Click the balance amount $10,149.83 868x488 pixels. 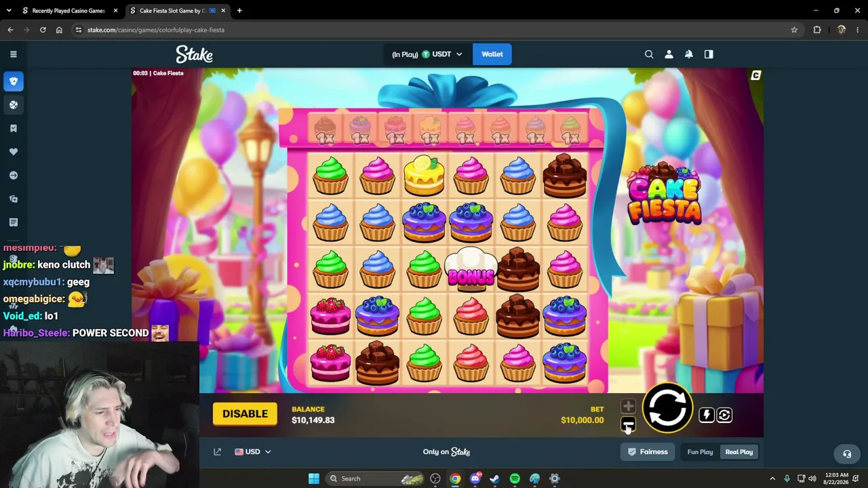(313, 420)
